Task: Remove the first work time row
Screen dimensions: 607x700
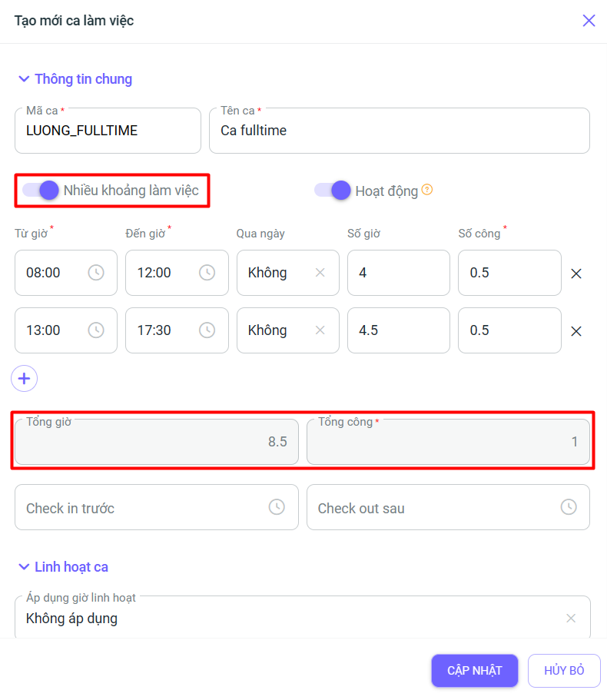Action: [576, 274]
